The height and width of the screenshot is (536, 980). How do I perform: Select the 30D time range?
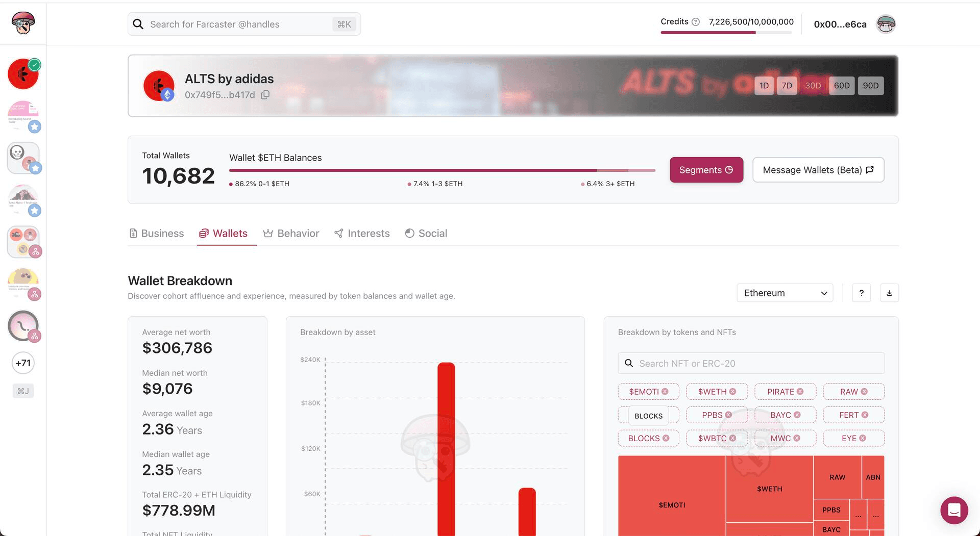(813, 86)
